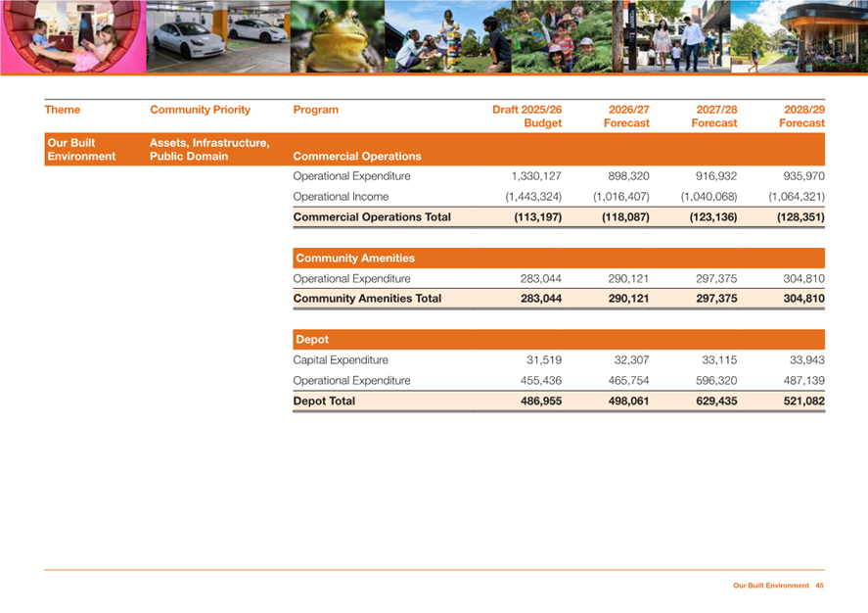Select the Community Priority column header
Viewport: 868px width, 613px height.
[200, 110]
